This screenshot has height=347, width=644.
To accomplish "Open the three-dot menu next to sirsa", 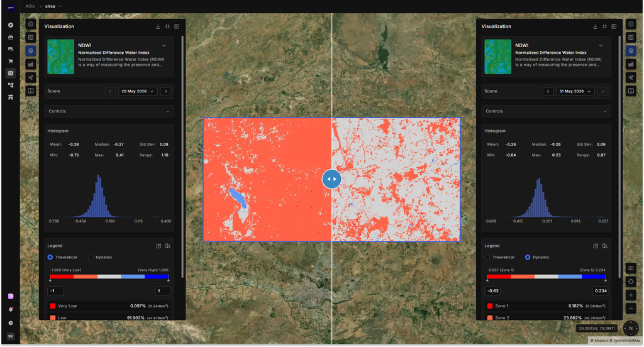I will pyautogui.click(x=61, y=6).
